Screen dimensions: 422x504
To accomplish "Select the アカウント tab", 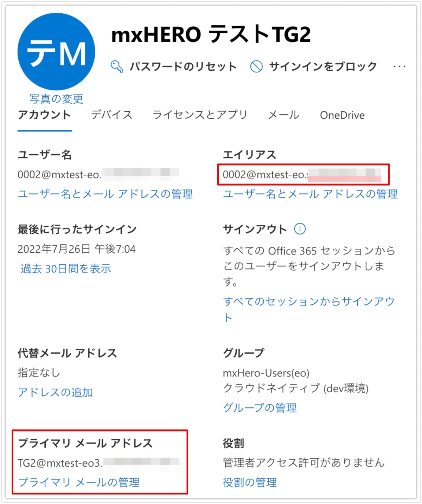I will (x=44, y=115).
